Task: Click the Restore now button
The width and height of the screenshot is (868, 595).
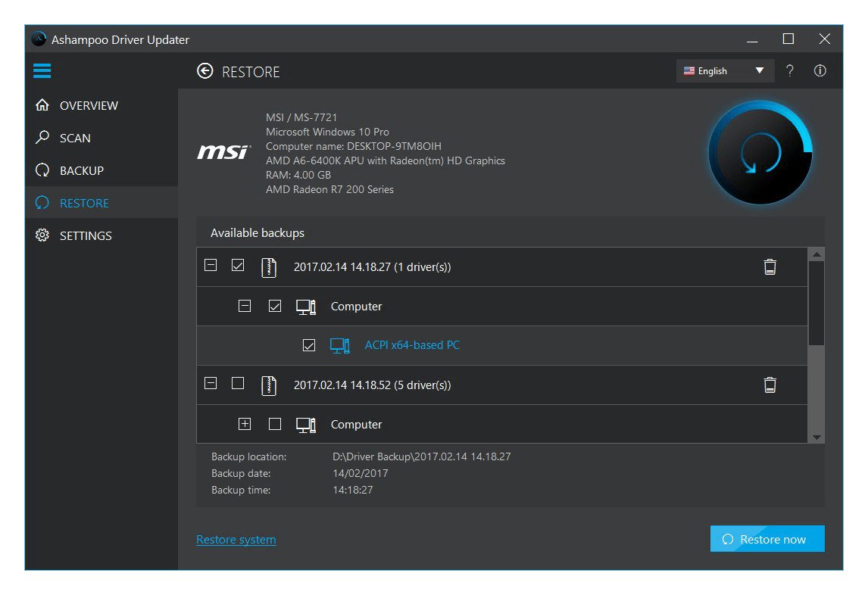Action: (767, 539)
